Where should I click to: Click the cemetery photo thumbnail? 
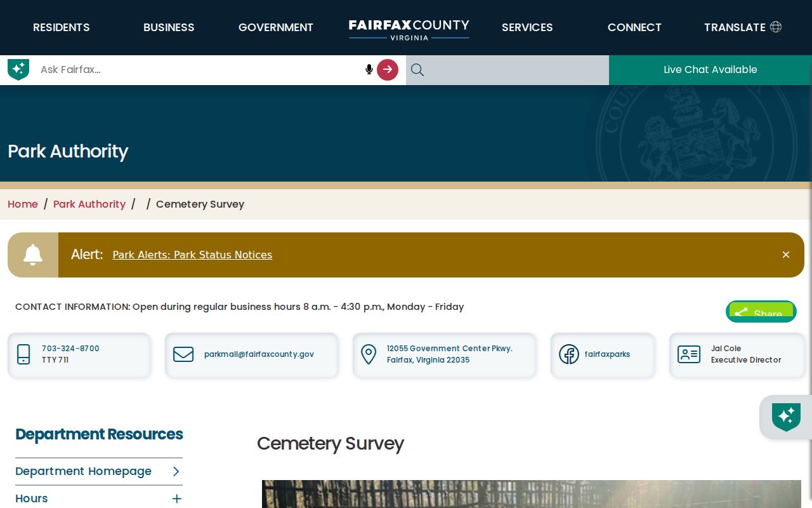point(532,494)
